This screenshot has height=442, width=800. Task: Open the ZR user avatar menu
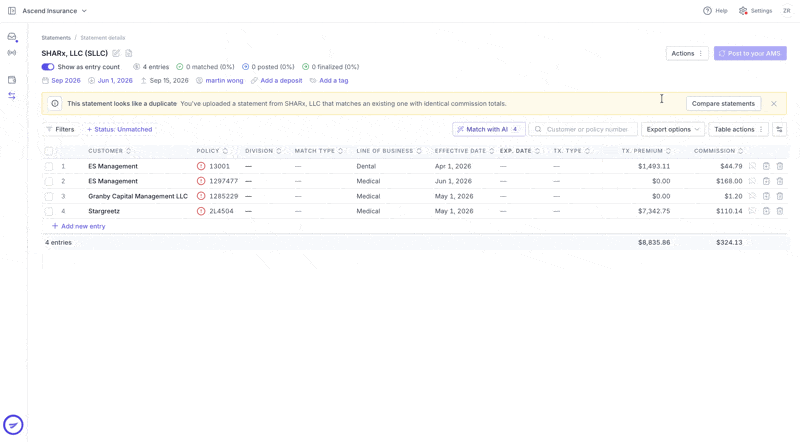tap(787, 11)
